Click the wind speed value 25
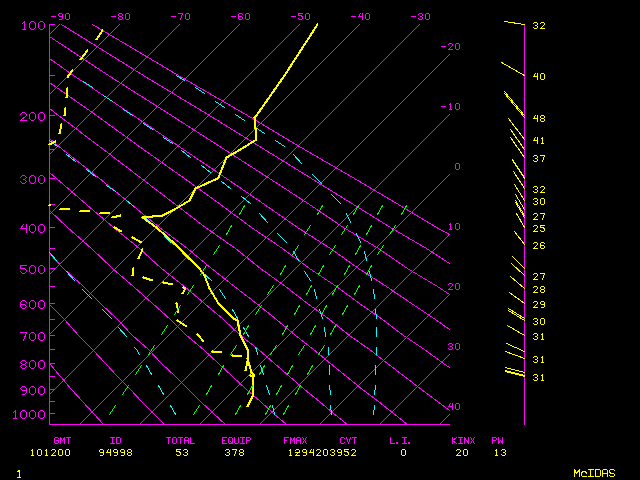This screenshot has height=480, width=640. pos(538,228)
